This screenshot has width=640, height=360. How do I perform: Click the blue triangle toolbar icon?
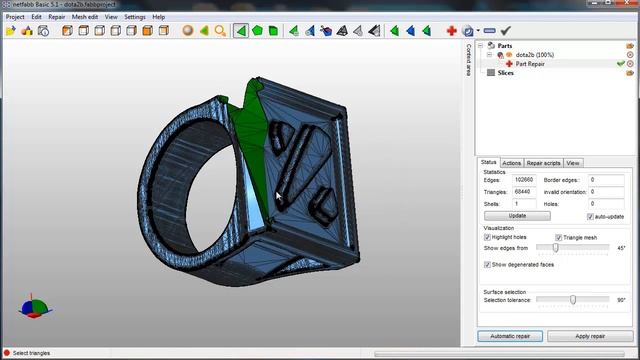point(411,31)
